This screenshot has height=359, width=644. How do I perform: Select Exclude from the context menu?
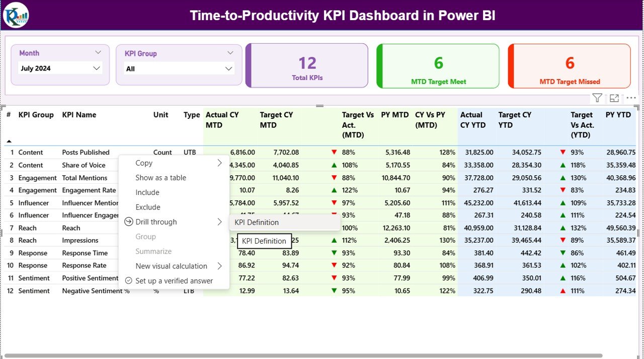click(147, 207)
